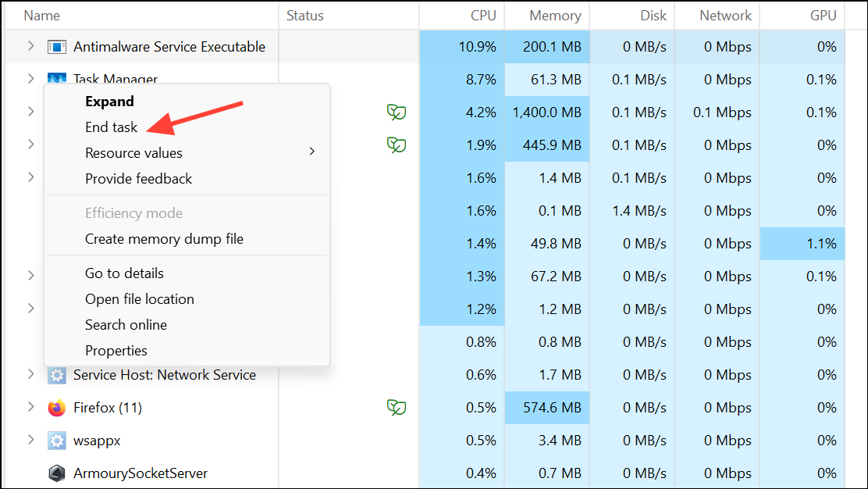This screenshot has width=868, height=489.
Task: Click the efficiency mode leaf beside Firefox
Action: [397, 407]
